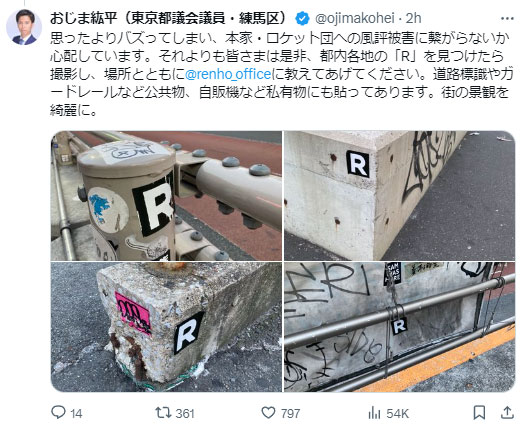The image size is (530, 433).
Task: Click the share upload icon
Action: [507, 413]
